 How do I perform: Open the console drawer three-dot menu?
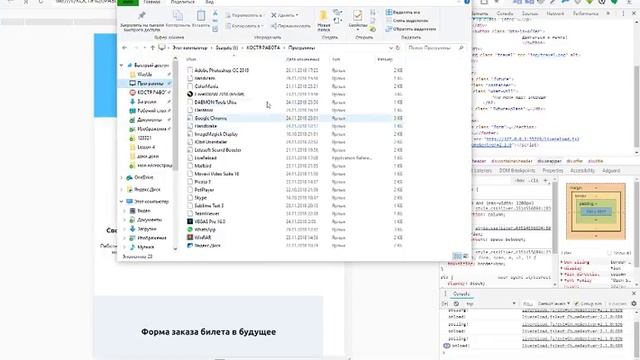pyautogui.click(x=445, y=293)
